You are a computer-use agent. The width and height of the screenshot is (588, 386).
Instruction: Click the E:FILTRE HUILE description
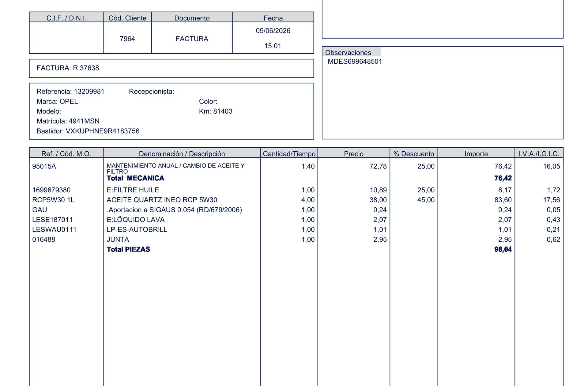133,190
